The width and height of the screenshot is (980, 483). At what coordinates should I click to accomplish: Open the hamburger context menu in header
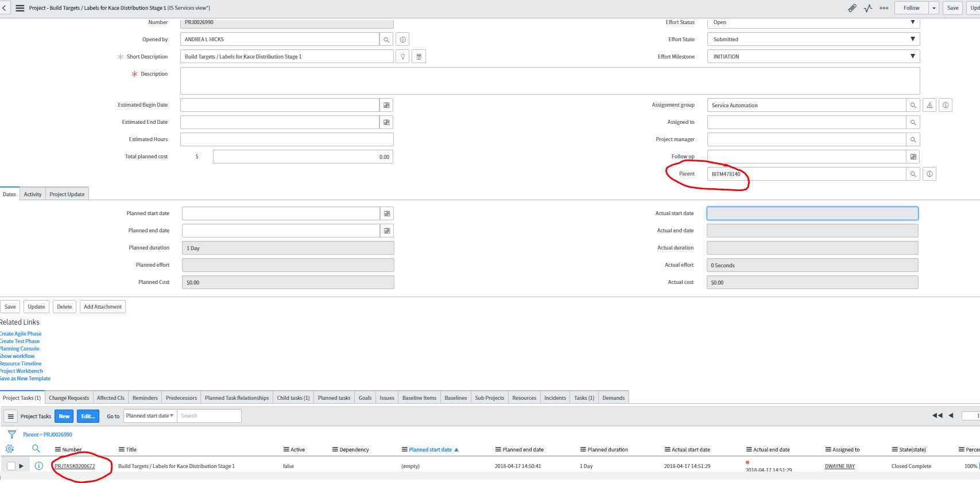pos(20,8)
